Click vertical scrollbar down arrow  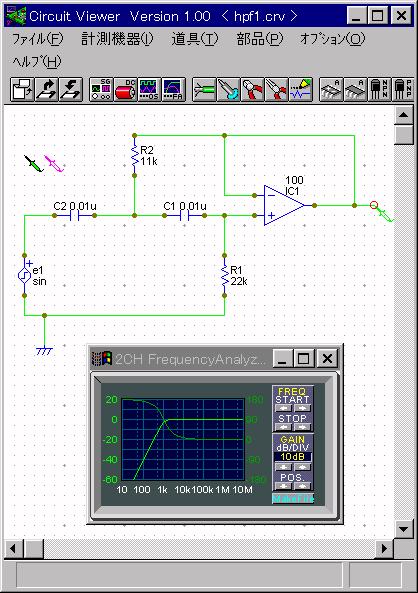403,529
